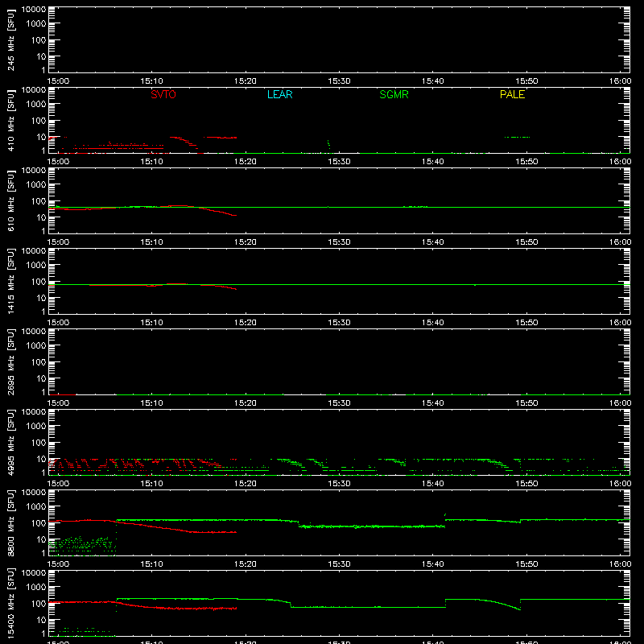Click 15:30 tick label below 8800 MHz panel
The height and width of the screenshot is (644, 644).
click(x=339, y=564)
